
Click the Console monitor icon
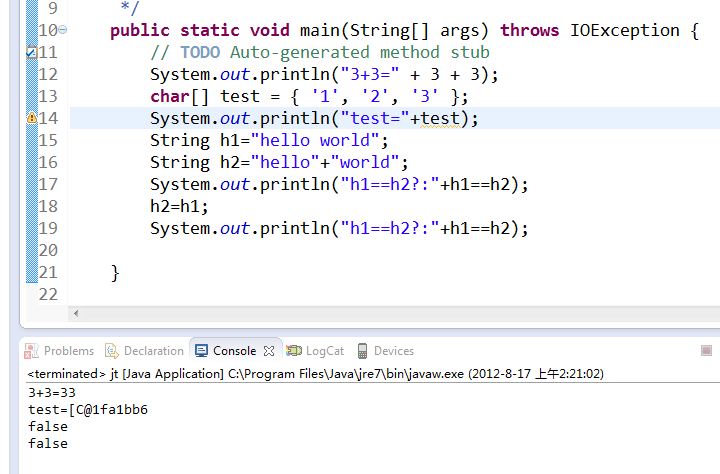point(201,351)
